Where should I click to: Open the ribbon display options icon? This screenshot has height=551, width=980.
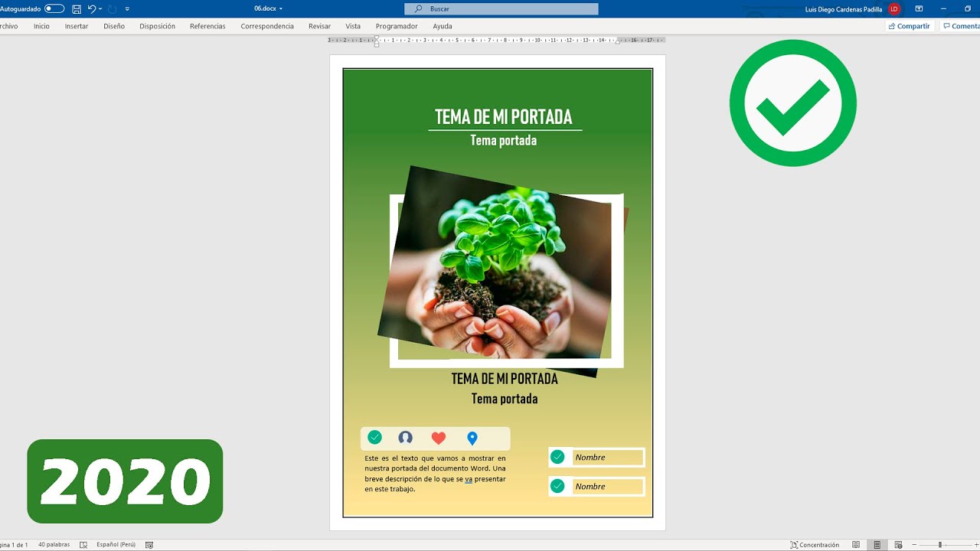click(919, 9)
